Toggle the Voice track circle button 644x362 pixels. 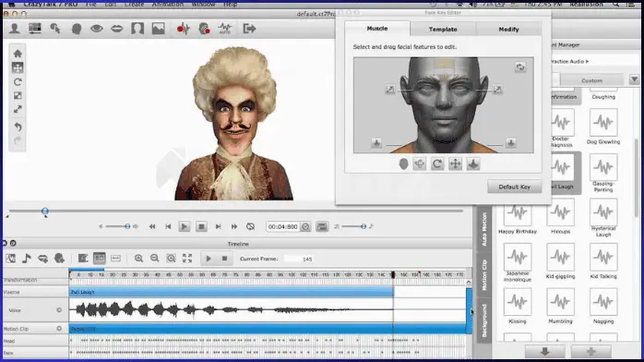coord(59,310)
